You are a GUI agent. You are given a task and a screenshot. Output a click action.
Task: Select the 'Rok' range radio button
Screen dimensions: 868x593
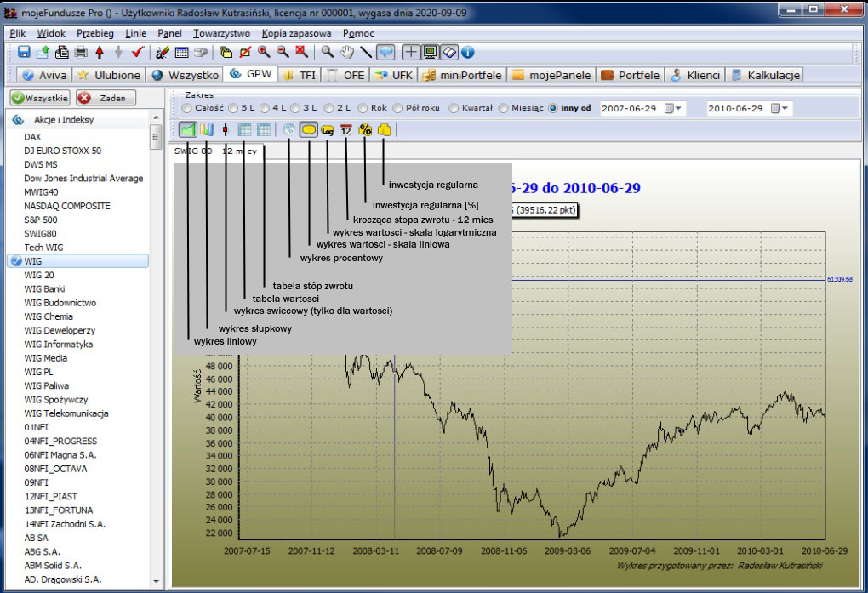pyautogui.click(x=363, y=109)
